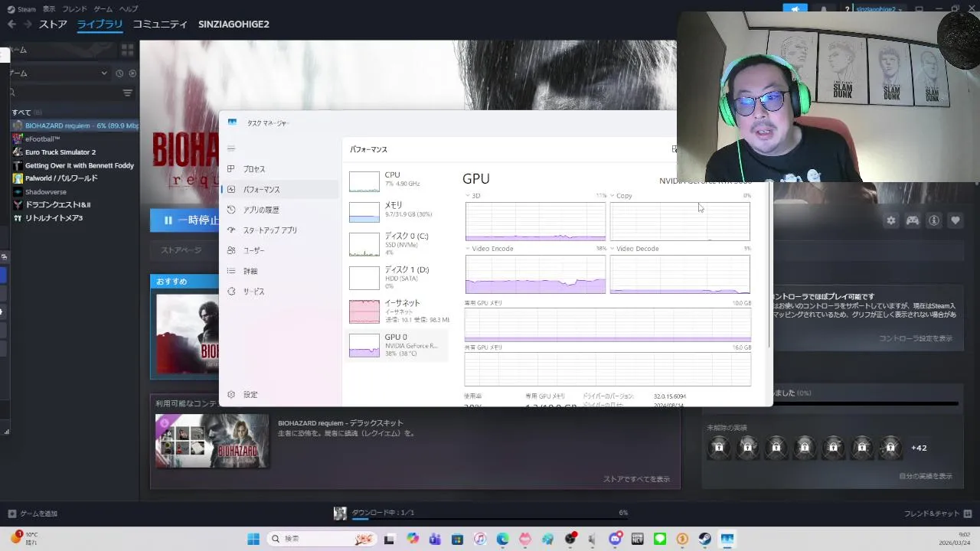
Task: Open weather widget on the taskbar
Action: (24, 538)
